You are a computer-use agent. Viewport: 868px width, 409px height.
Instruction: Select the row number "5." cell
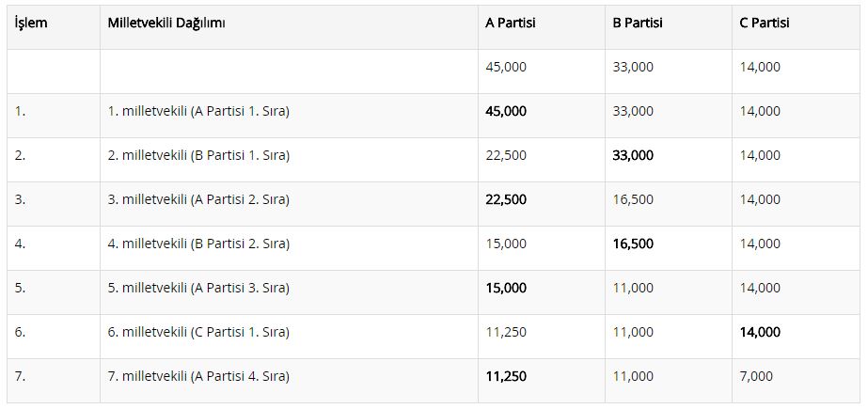[20, 288]
